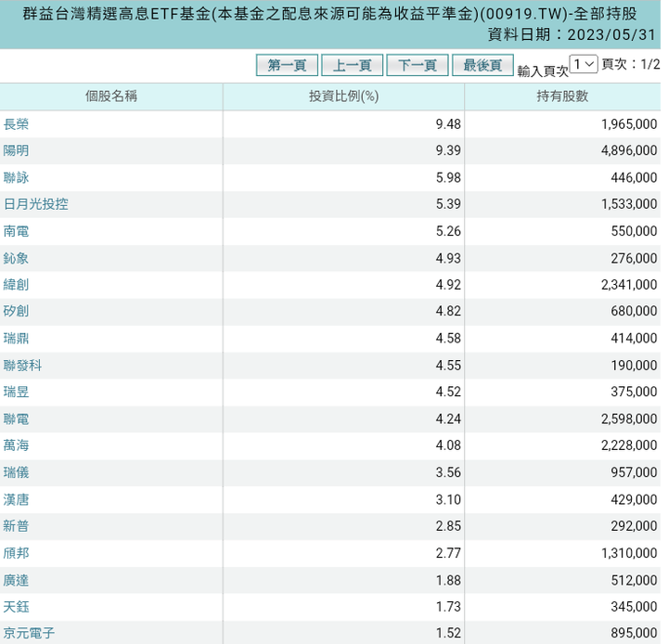Click the 第一頁 button
Screen dimensions: 668x644
[x=287, y=65]
